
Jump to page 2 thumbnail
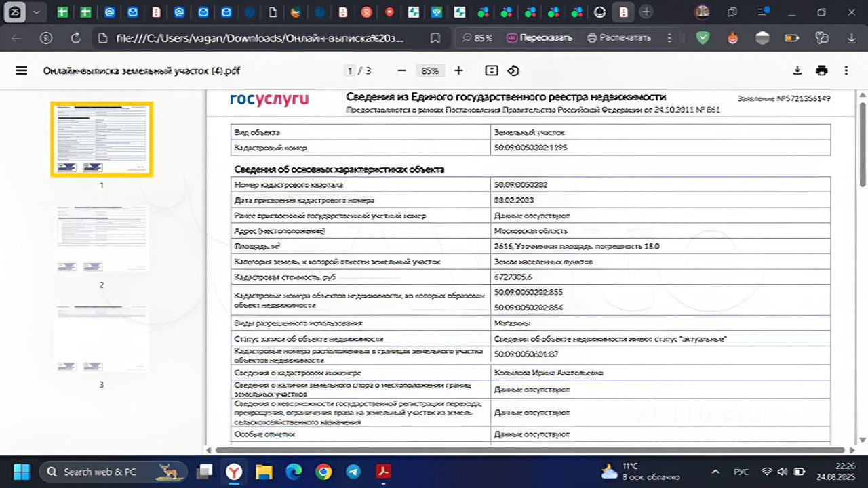pyautogui.click(x=102, y=239)
